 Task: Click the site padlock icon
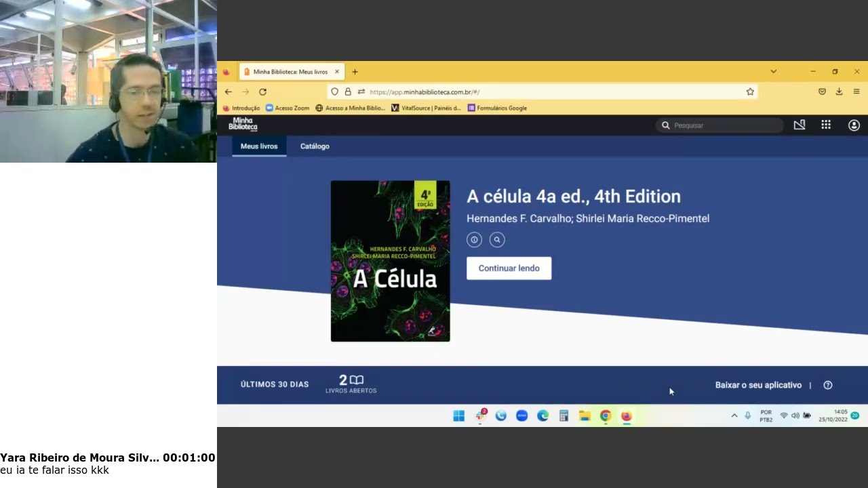(x=348, y=91)
